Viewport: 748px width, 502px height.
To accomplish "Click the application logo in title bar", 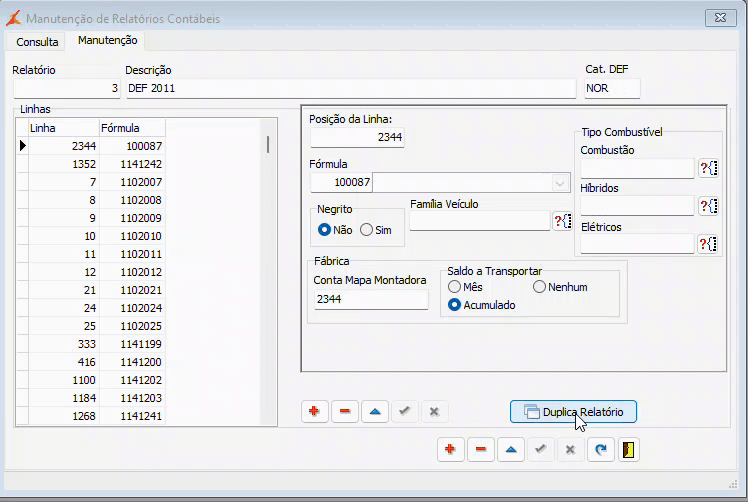I will point(13,18).
